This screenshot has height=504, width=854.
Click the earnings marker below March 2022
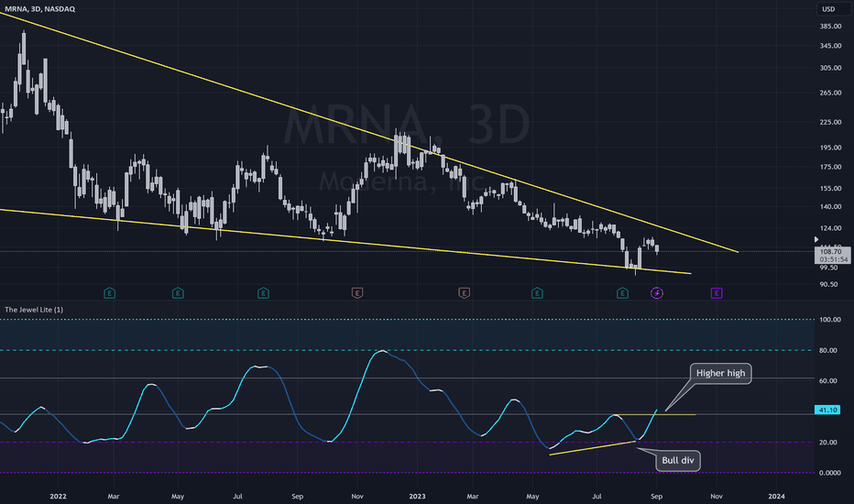109,293
